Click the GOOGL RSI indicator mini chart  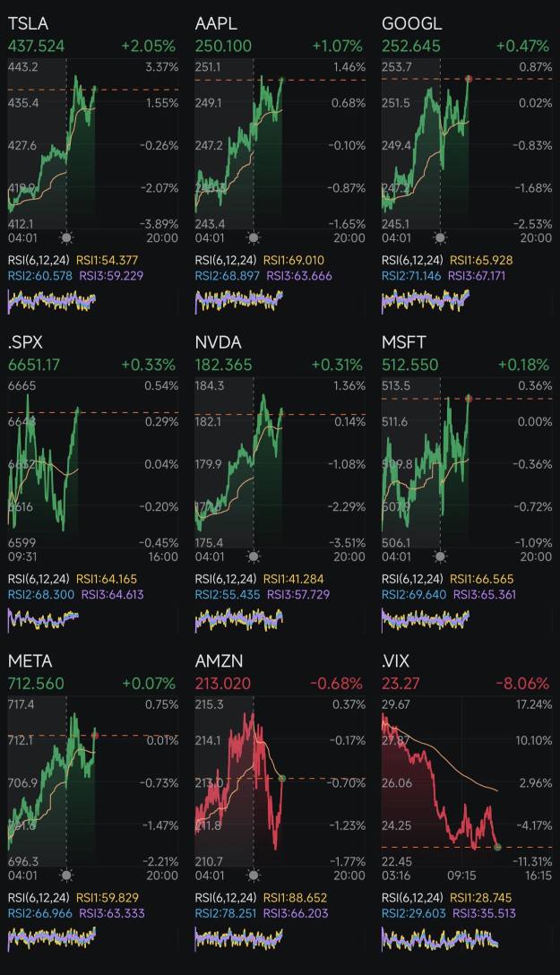426,300
